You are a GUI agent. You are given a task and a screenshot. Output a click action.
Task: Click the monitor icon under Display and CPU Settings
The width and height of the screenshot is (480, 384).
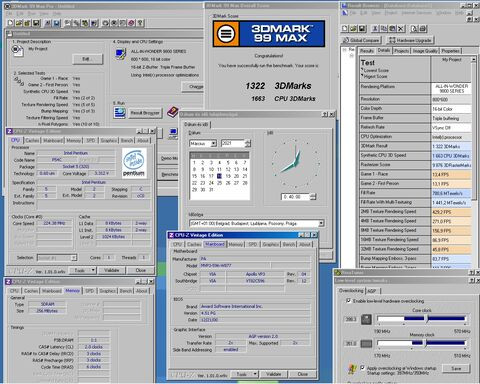(x=120, y=53)
